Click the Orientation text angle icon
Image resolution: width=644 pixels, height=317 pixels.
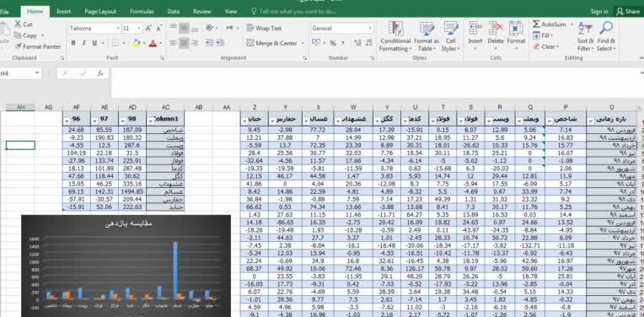tap(211, 28)
